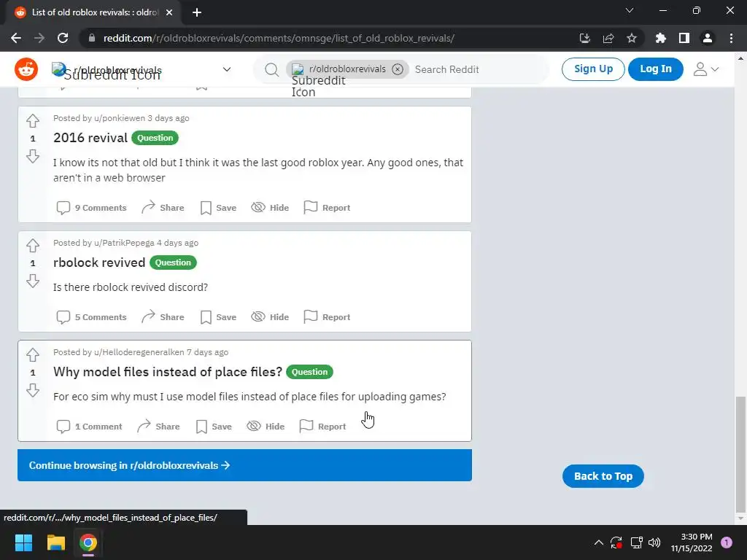Click the Sign Up button

[x=593, y=69]
